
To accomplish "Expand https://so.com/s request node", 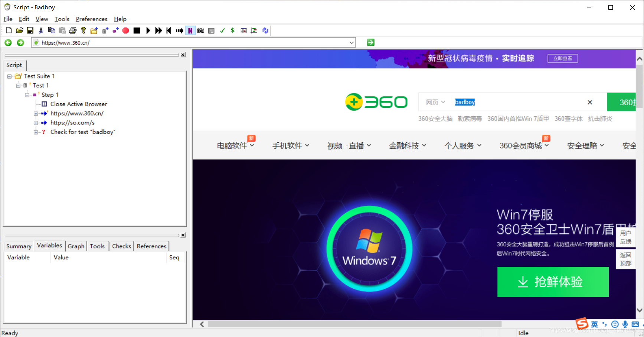I will (36, 123).
